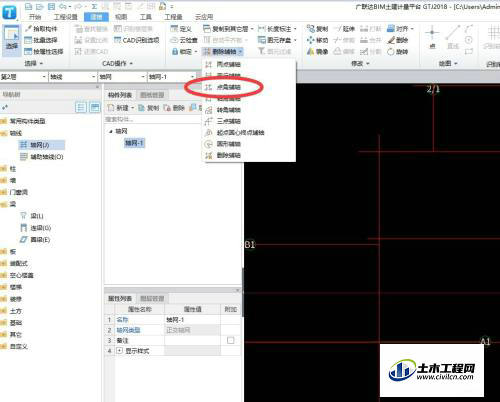Switch to the 图层管理 tab
Screen dimensions: 500x402
(152, 298)
